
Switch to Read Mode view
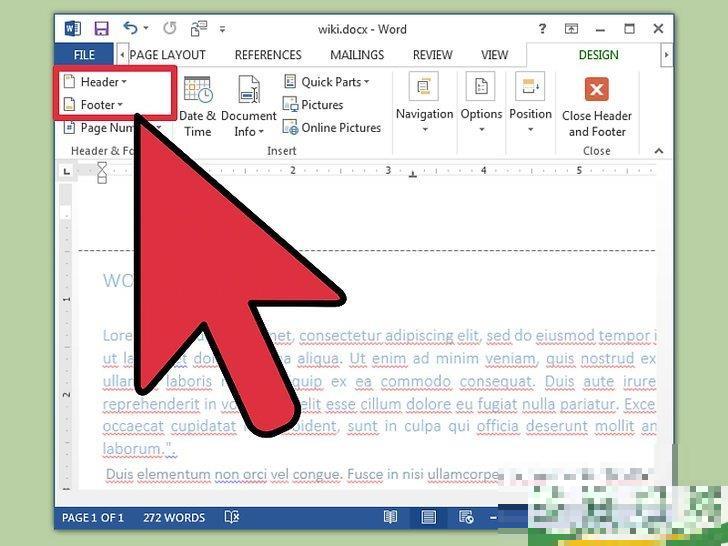click(390, 517)
